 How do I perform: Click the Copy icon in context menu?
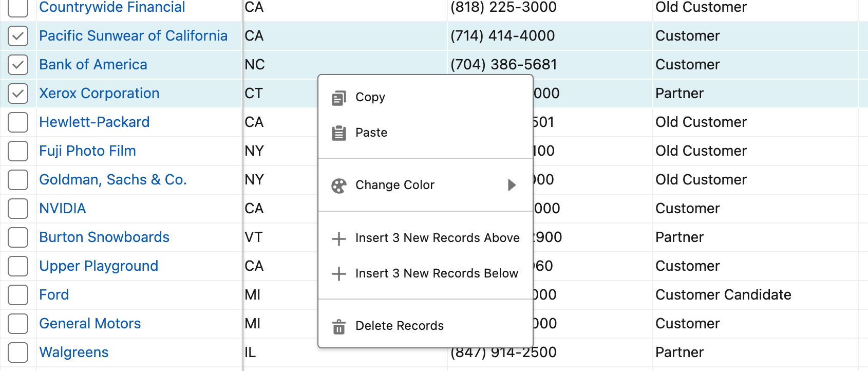(338, 98)
